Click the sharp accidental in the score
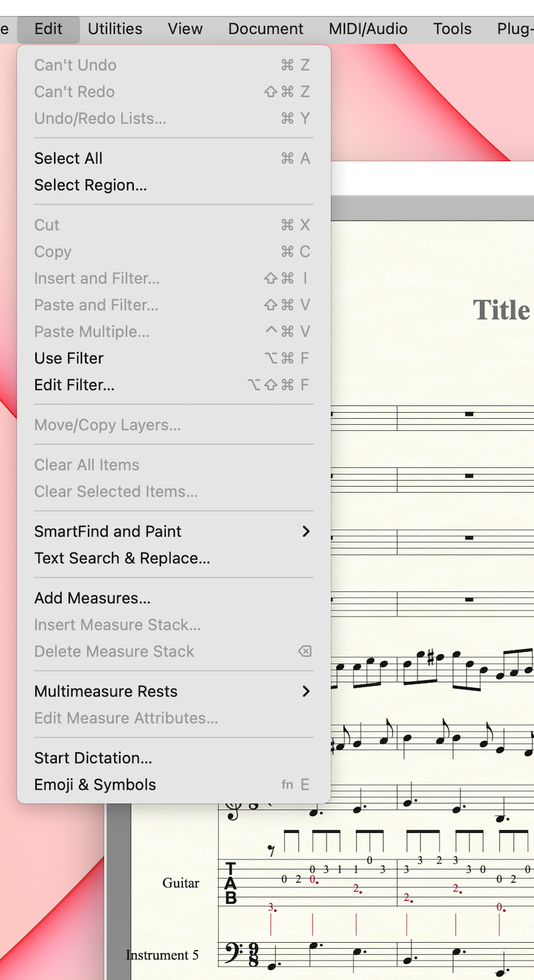The image size is (534, 980). (430, 660)
